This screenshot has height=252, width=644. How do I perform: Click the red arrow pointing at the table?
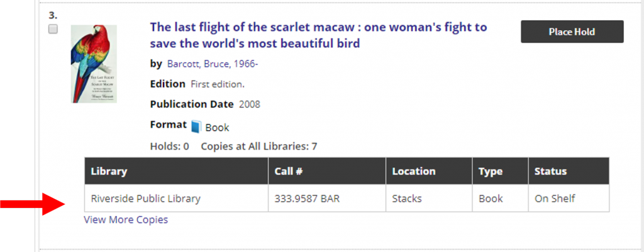33,203
